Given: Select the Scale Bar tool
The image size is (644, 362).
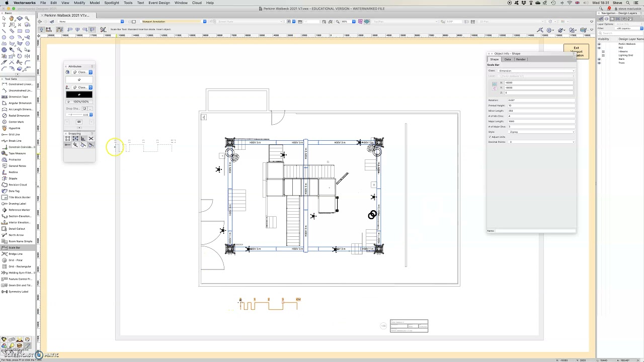Looking at the screenshot, I should pos(14,247).
